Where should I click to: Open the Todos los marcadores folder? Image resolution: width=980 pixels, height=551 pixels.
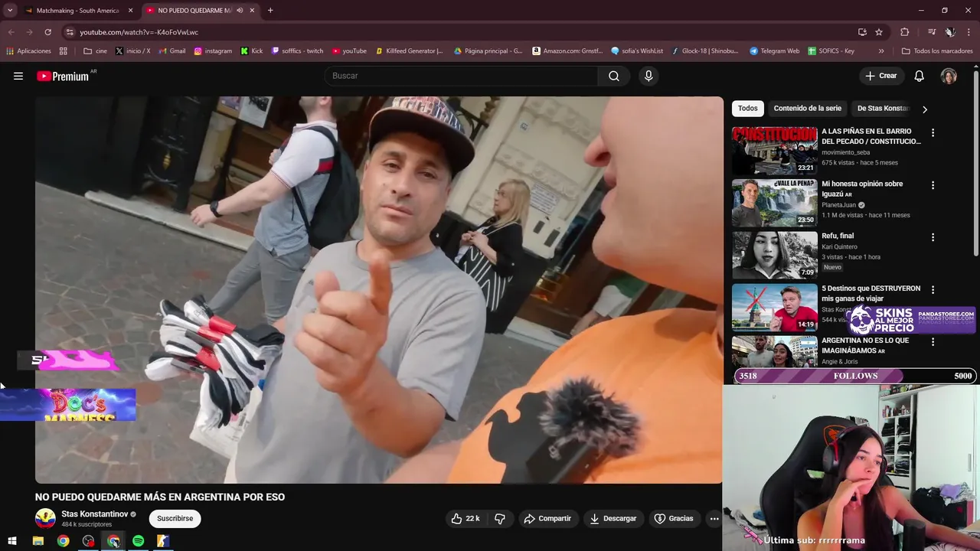[936, 51]
